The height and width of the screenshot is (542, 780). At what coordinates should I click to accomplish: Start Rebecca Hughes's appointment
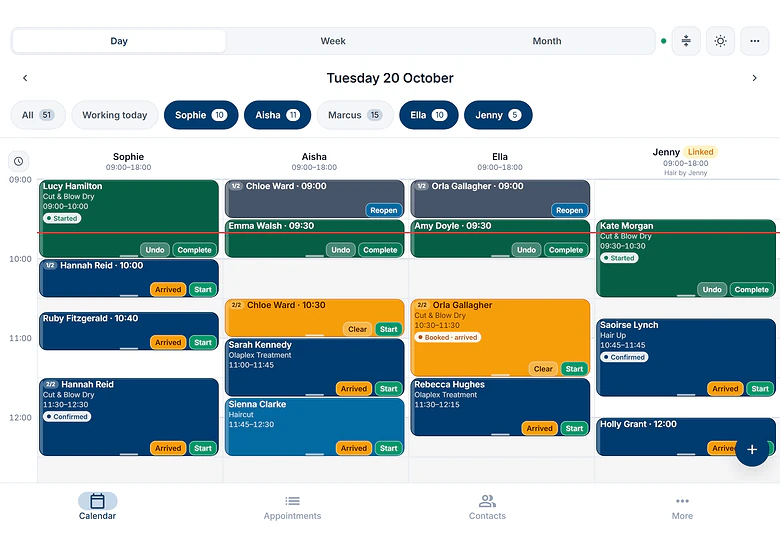574,428
